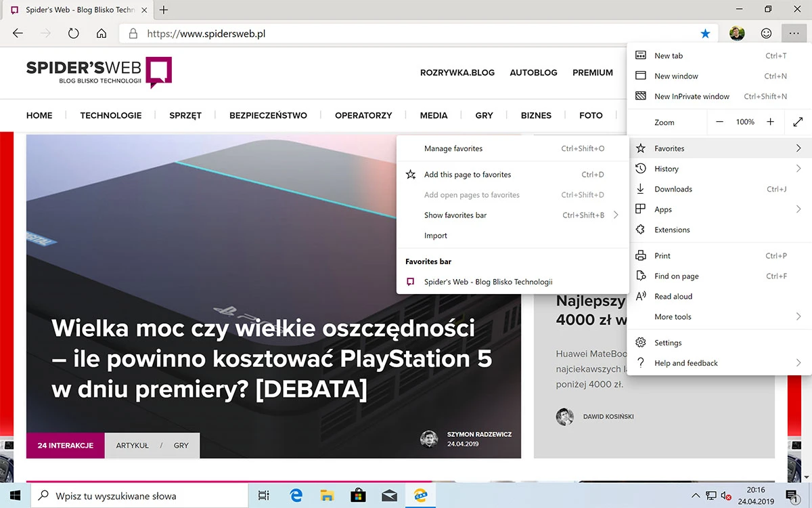The width and height of the screenshot is (812, 508).
Task: Click the lock icon before the URL
Action: (x=133, y=33)
